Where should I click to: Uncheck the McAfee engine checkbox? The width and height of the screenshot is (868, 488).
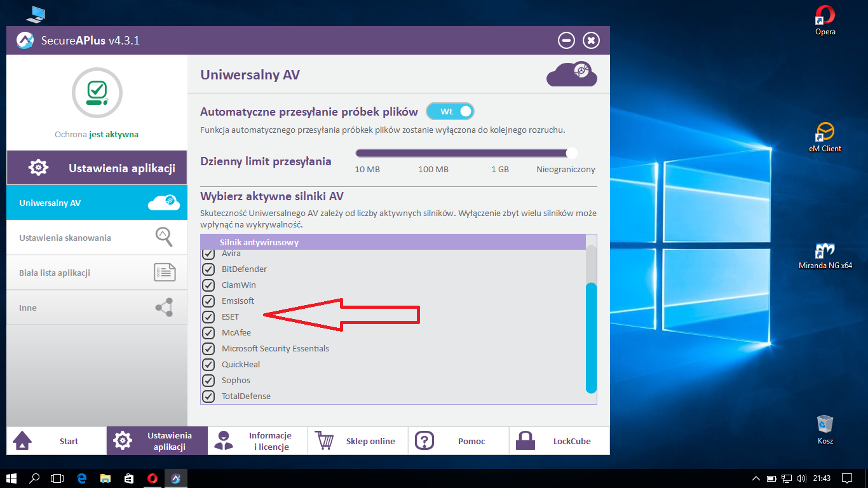[x=208, y=333]
